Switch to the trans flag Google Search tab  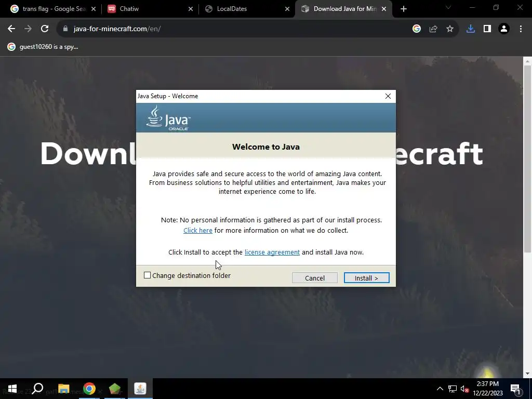pyautogui.click(x=53, y=9)
